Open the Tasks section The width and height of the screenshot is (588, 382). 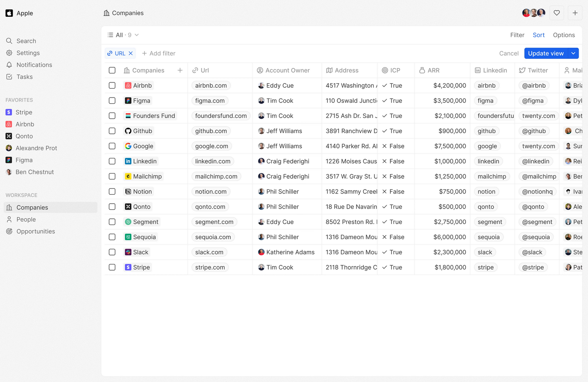[x=25, y=77]
